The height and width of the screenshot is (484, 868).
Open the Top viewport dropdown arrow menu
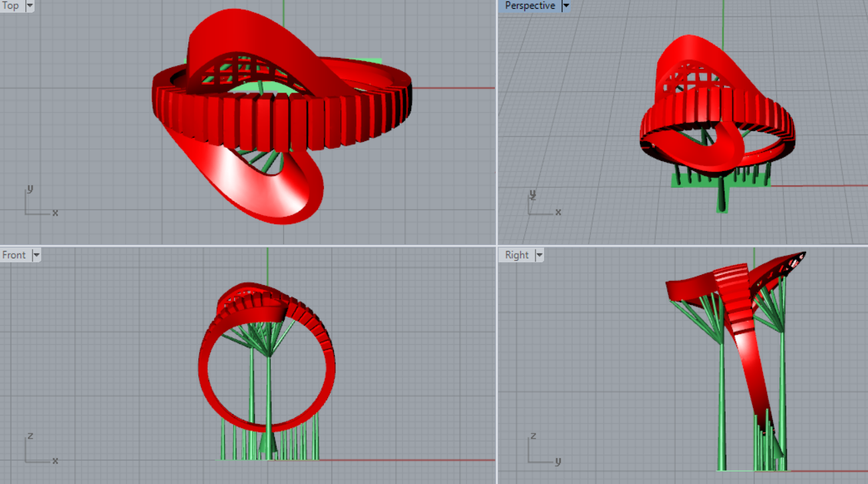pyautogui.click(x=29, y=6)
